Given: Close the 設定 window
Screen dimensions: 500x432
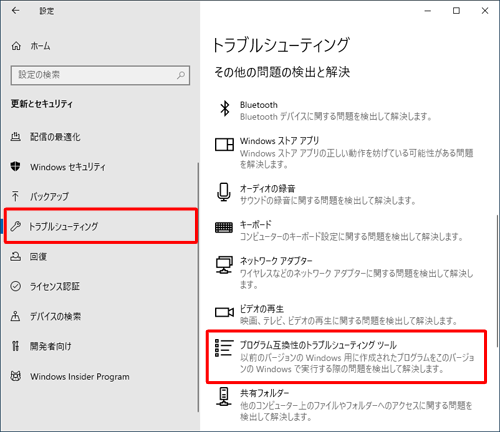Looking at the screenshot, I should coord(485,11).
